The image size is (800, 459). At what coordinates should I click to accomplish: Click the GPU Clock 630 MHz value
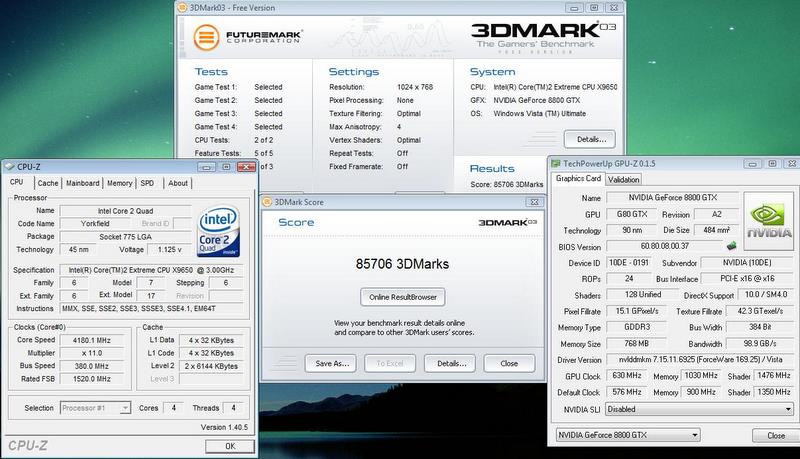pos(627,375)
